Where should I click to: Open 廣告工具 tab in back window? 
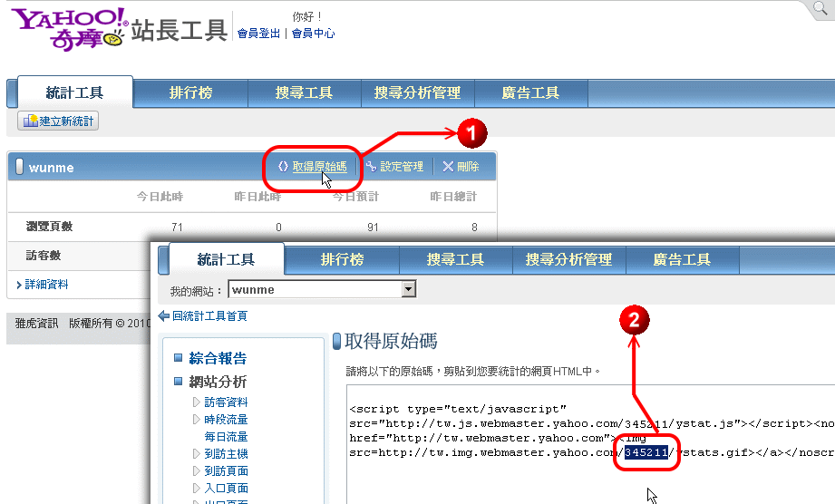(531, 92)
